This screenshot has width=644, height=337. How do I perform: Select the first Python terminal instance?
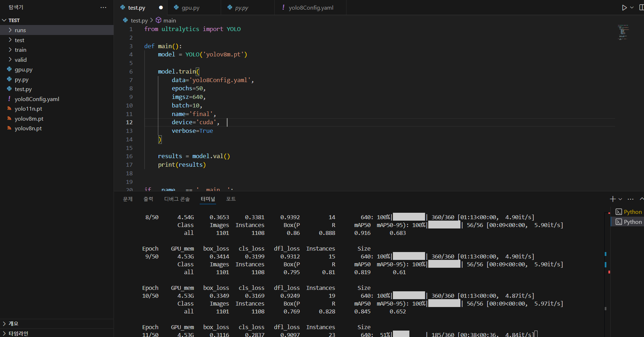tap(629, 212)
